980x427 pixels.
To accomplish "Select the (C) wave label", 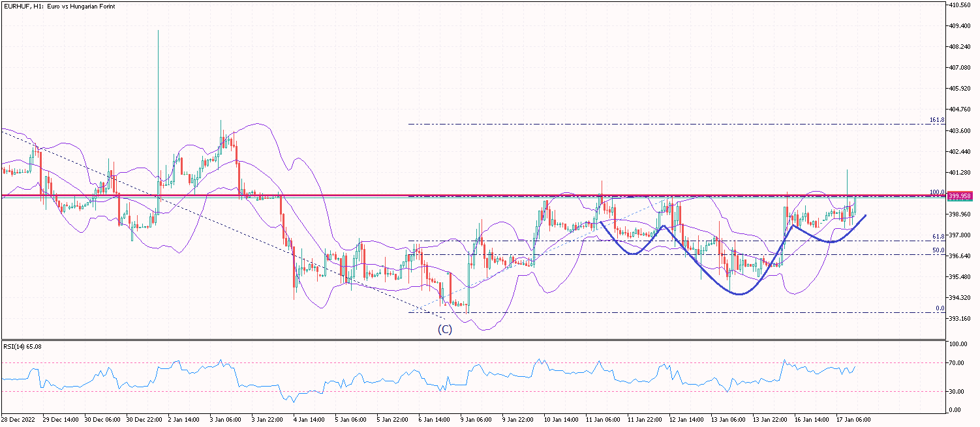I will pos(444,329).
